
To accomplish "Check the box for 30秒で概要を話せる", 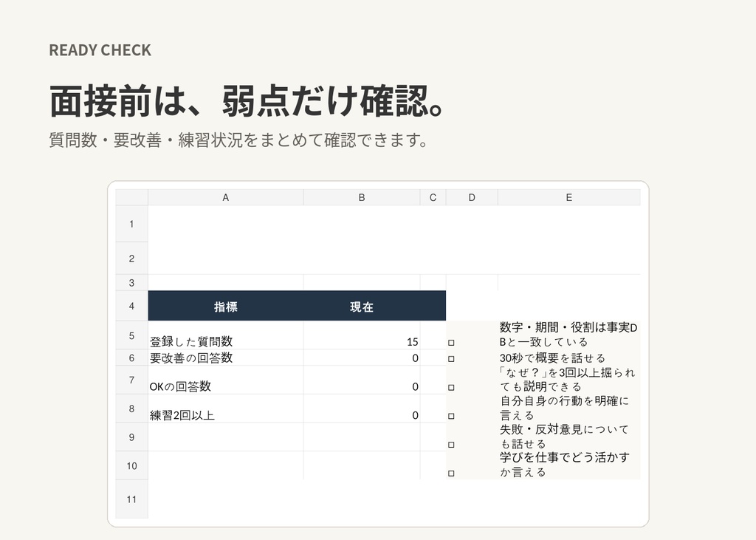I will 451,358.
